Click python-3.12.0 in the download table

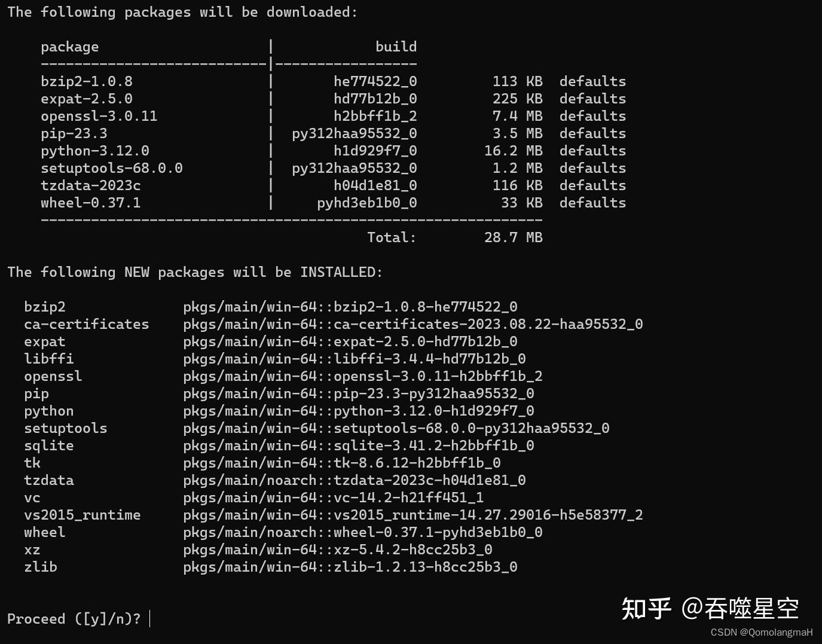(x=95, y=151)
